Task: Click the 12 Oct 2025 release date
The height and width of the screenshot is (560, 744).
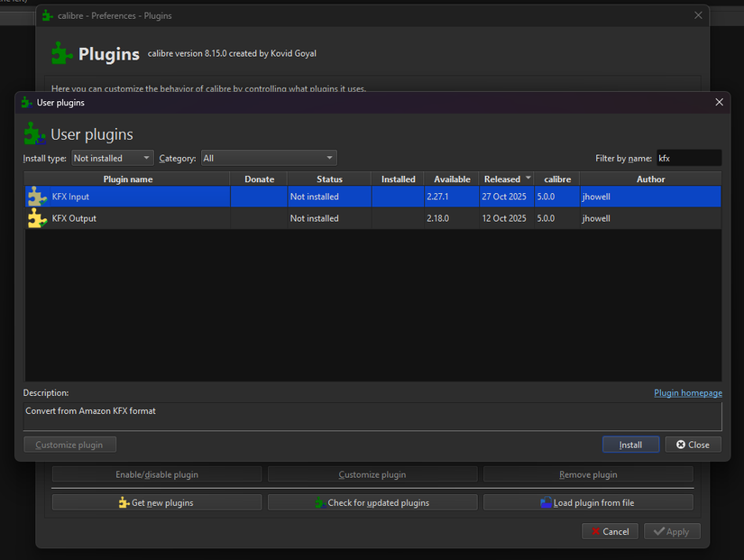Action: click(504, 218)
